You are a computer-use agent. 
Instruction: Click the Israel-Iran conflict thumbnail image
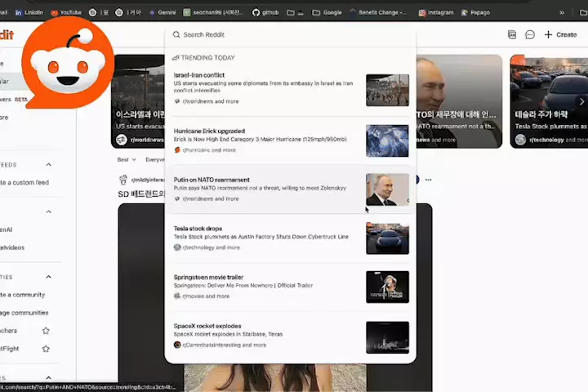(x=387, y=90)
